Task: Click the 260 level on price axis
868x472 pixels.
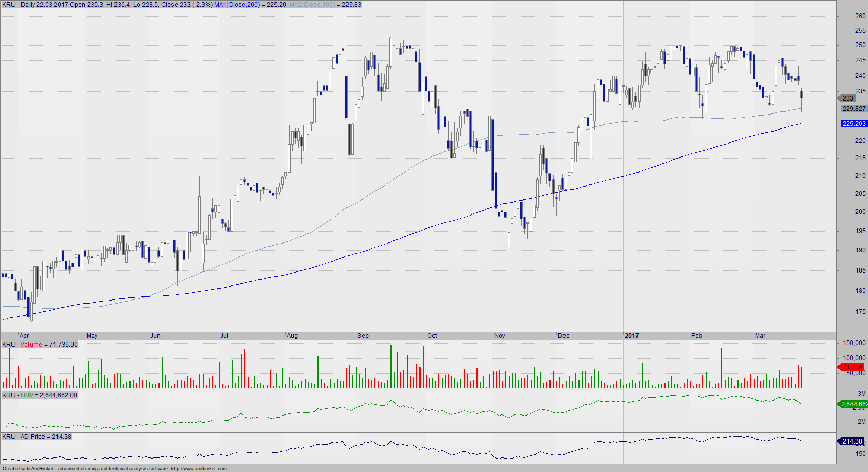Action: coord(860,16)
